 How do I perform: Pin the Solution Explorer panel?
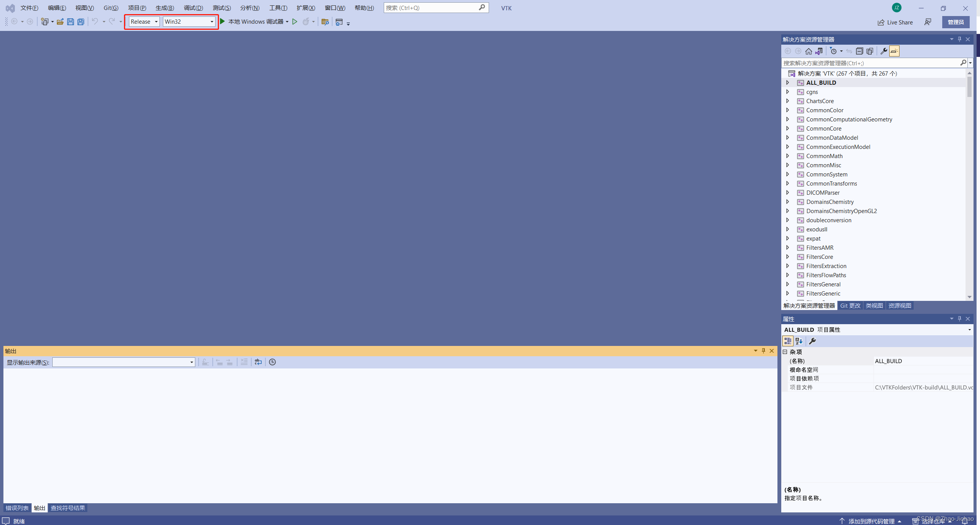pos(960,39)
